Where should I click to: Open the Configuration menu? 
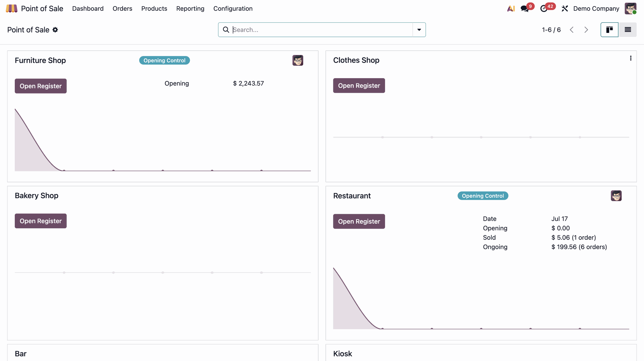(233, 8)
